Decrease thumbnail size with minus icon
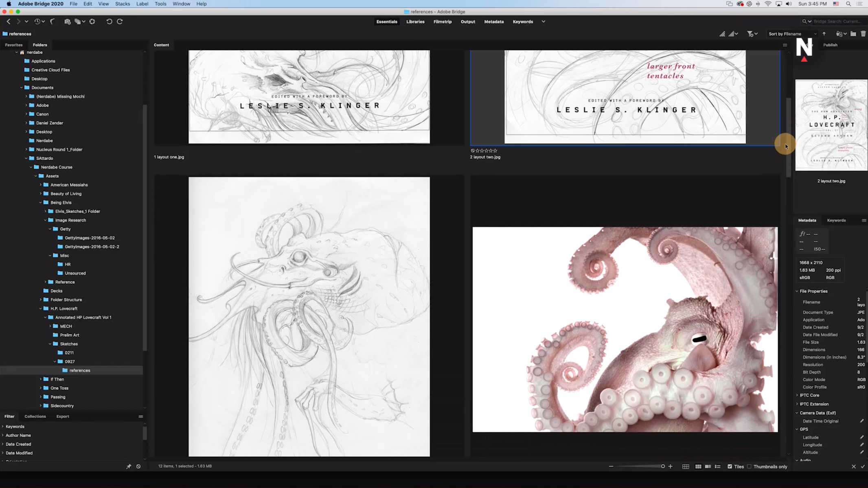Image resolution: width=868 pixels, height=488 pixels. (x=611, y=466)
